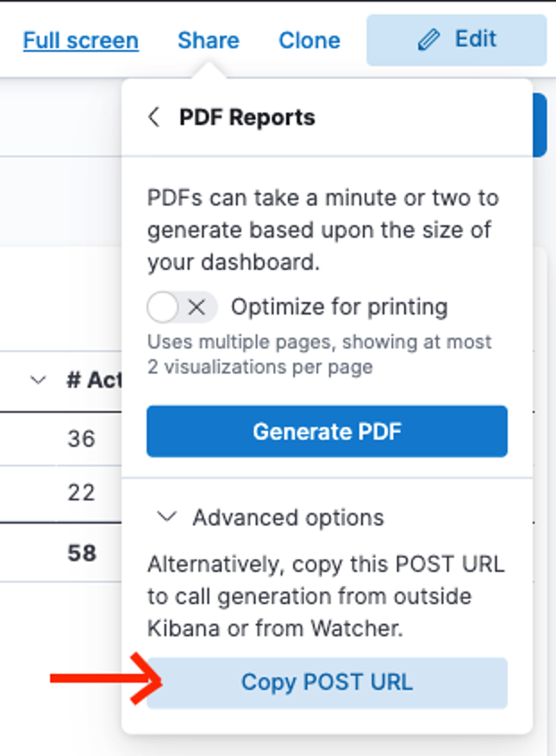
Task: Collapse Advanced options using its chevron
Action: click(x=167, y=517)
